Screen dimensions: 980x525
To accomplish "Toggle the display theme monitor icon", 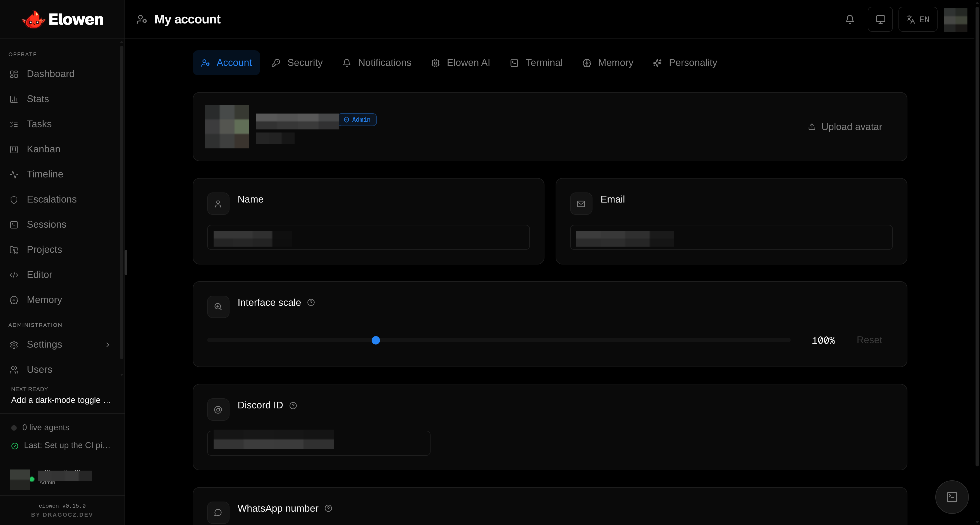I will tap(880, 20).
